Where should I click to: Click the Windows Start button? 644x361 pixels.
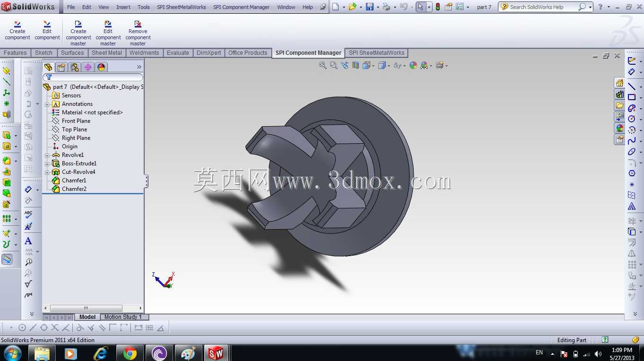click(12, 353)
